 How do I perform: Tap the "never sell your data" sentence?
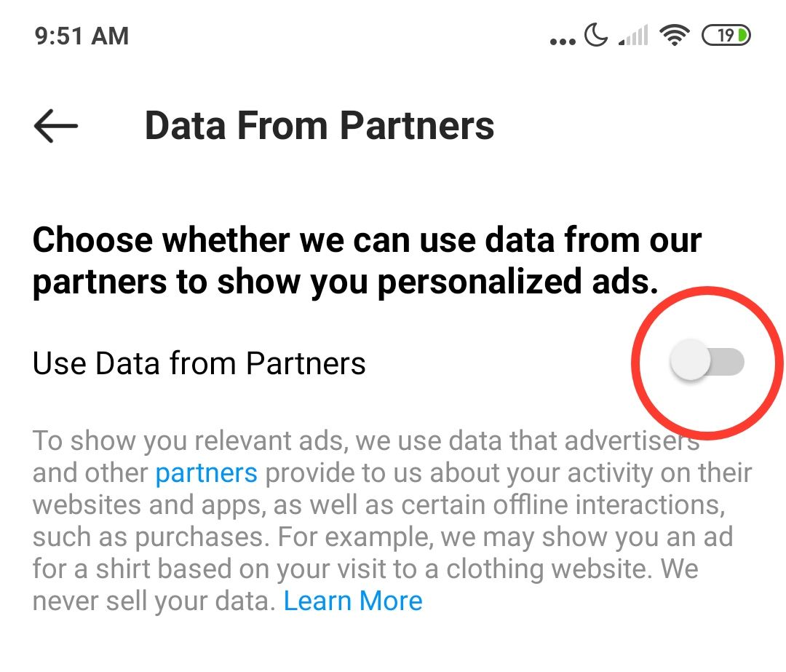[x=154, y=601]
